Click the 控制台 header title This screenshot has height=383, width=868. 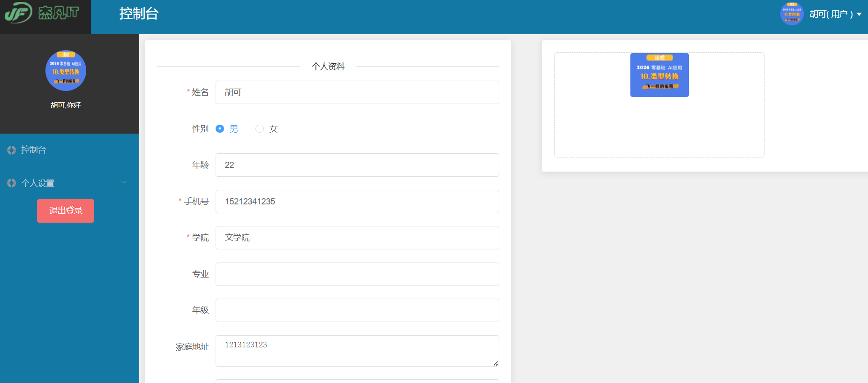click(139, 14)
